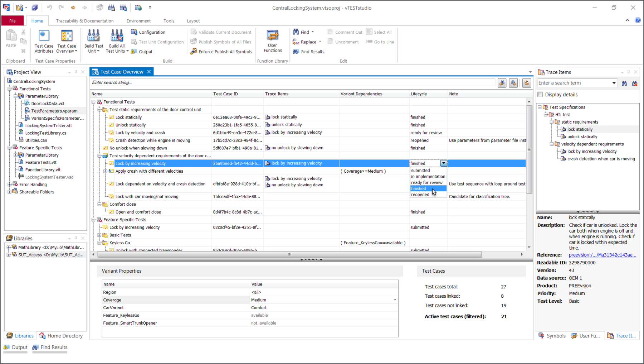644x364 pixels.
Task: Click the Select All icon
Action: tap(369, 32)
